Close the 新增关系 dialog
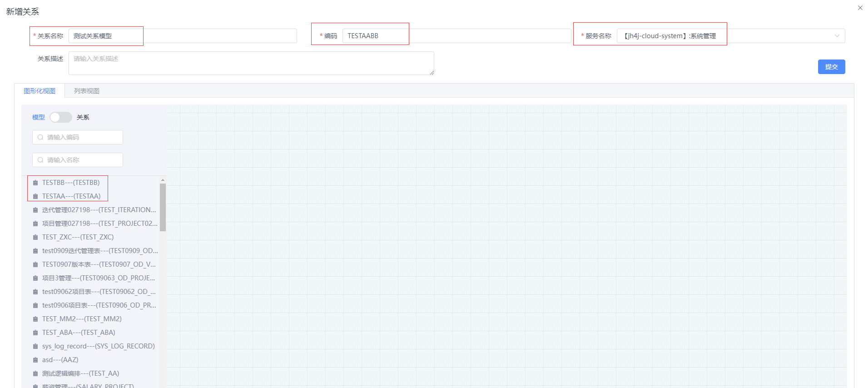 [860, 8]
